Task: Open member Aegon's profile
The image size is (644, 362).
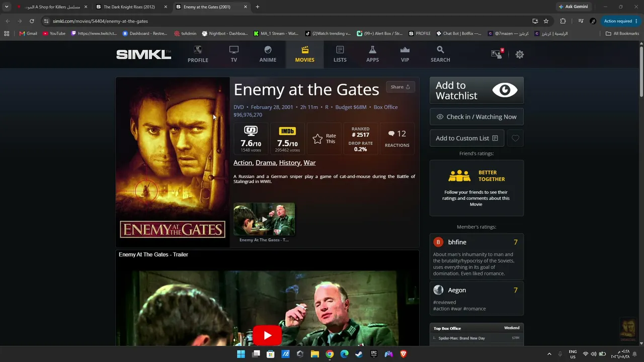Action: [457, 290]
